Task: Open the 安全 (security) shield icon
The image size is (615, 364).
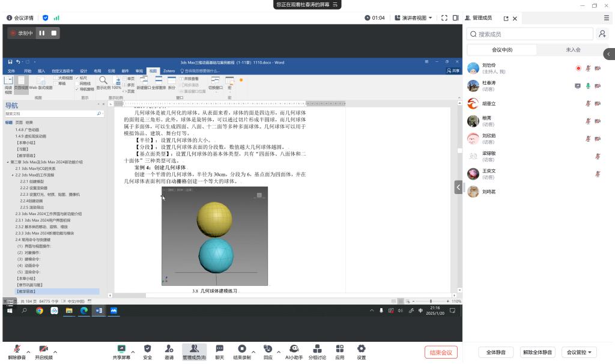Action: 147,349
